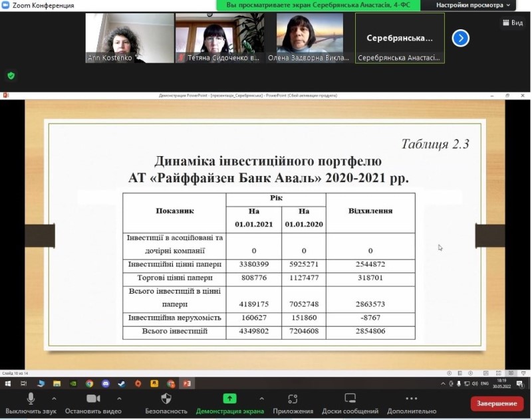Click Слайд 10 из 14 indicator
This screenshot has width=532, height=420.
[x=15, y=373]
